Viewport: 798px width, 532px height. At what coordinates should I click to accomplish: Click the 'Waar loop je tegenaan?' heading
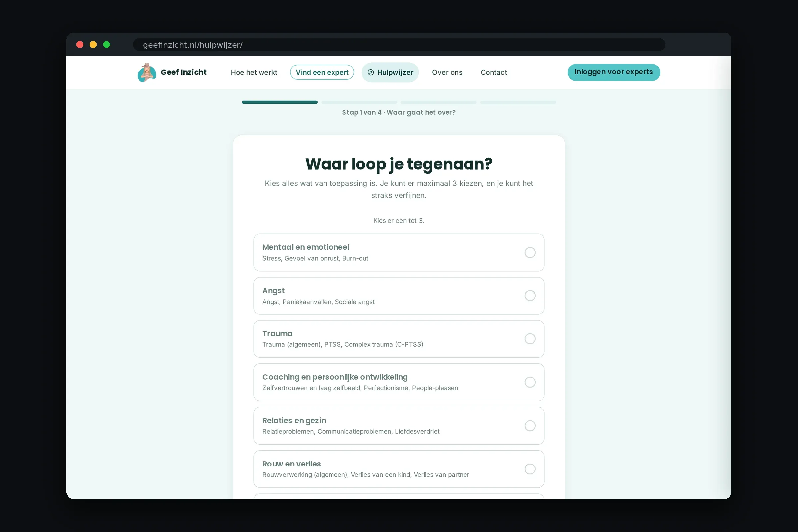click(x=399, y=164)
